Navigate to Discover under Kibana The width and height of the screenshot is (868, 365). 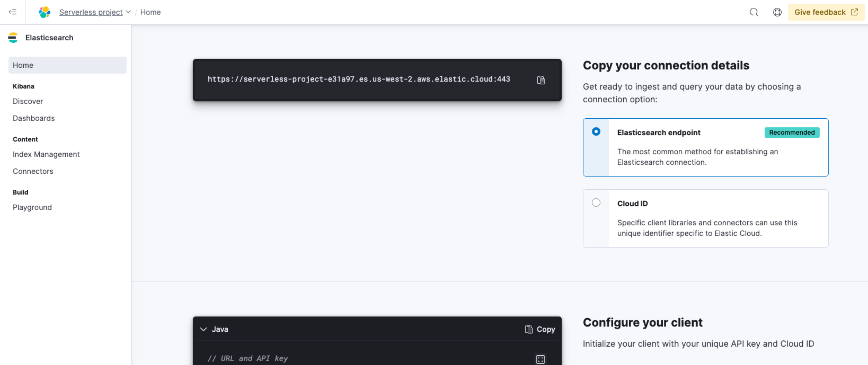pyautogui.click(x=28, y=101)
